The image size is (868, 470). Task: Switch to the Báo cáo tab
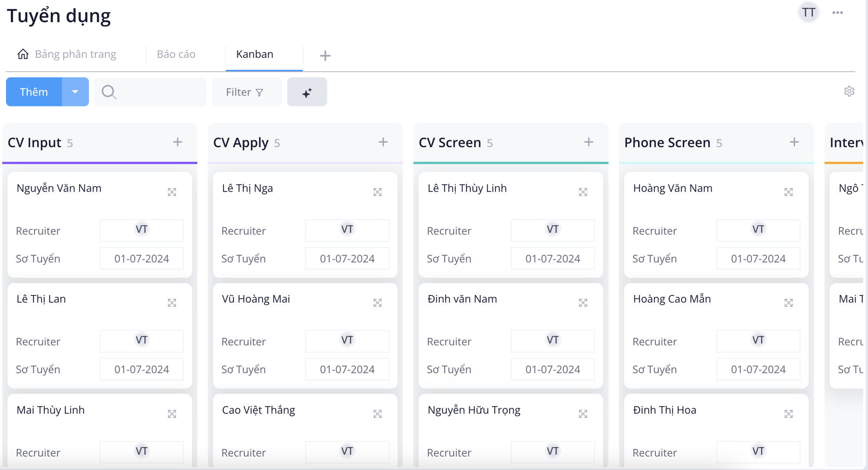tap(176, 54)
